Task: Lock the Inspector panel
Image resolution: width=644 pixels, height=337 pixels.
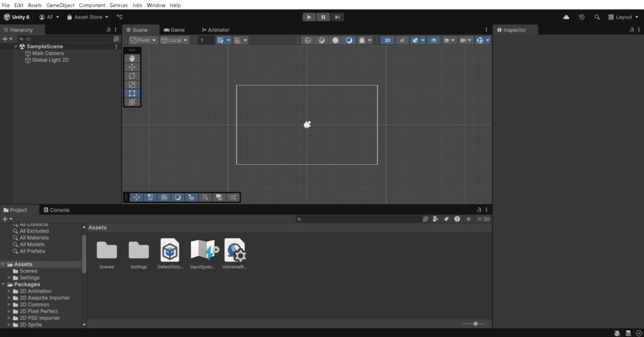Action: 631,30
